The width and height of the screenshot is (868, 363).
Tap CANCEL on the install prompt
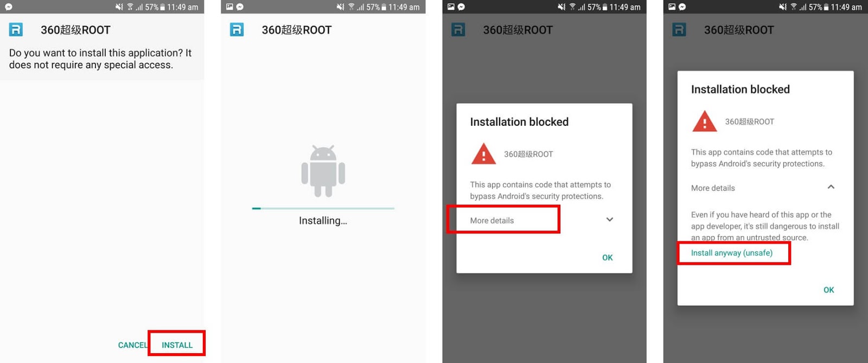(133, 345)
